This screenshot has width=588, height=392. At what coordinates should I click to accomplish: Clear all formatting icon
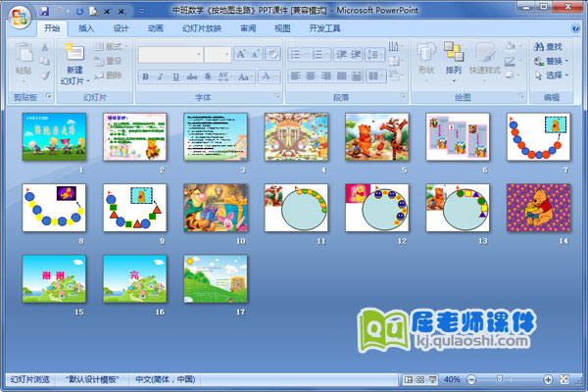(x=272, y=54)
